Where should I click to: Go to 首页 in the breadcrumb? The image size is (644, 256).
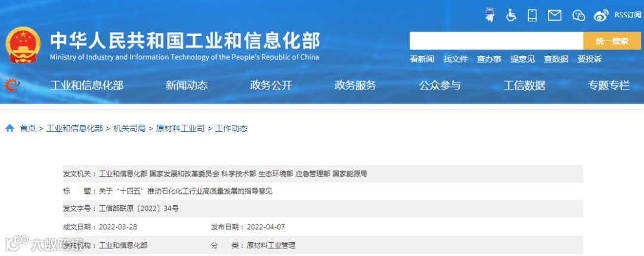tap(28, 129)
